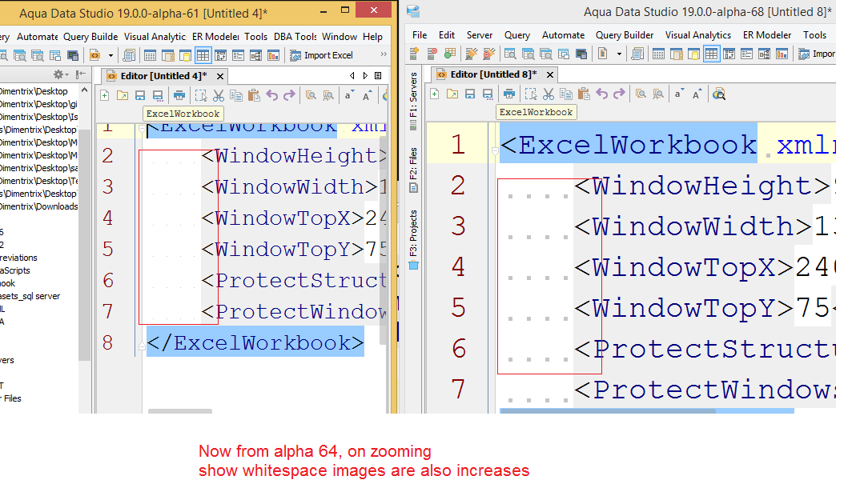Click ExcelWorkbook breadcrumb in Untitled 4 editor
The width and height of the screenshot is (852, 504).
[x=183, y=114]
